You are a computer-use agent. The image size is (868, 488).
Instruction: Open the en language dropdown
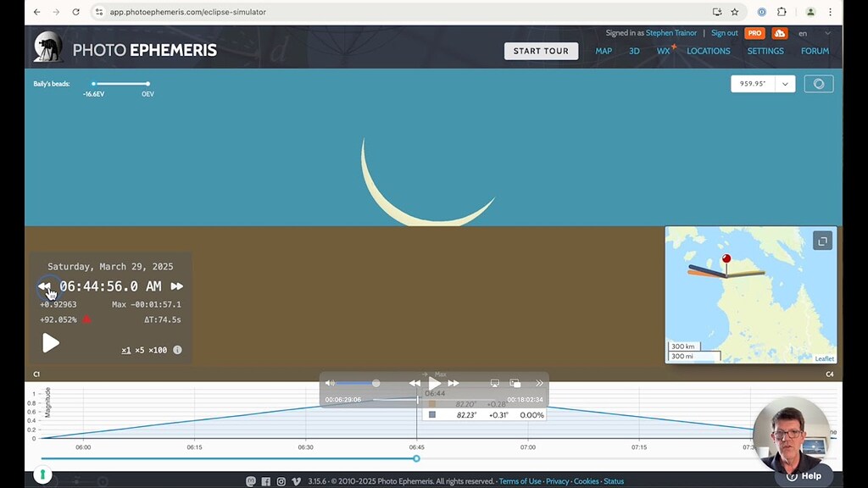[814, 33]
